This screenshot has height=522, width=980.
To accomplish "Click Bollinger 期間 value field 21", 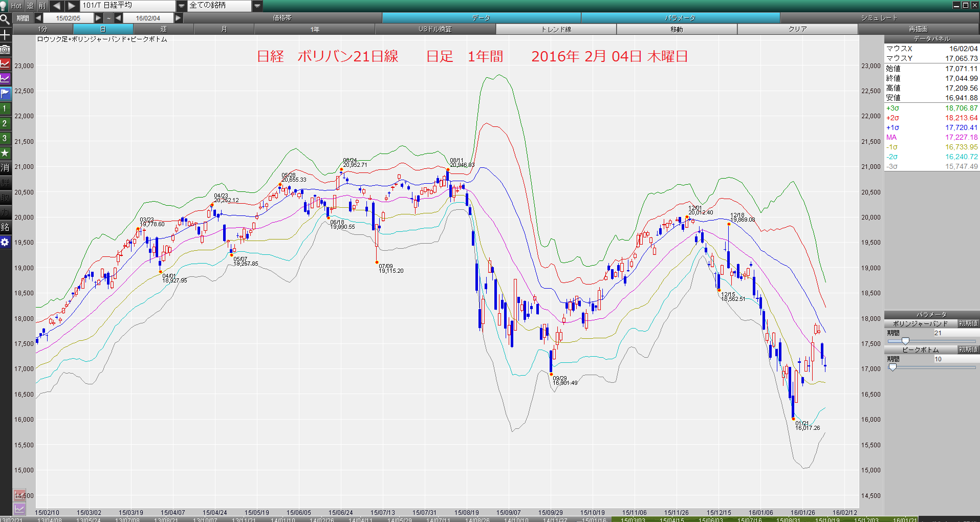I will point(956,333).
